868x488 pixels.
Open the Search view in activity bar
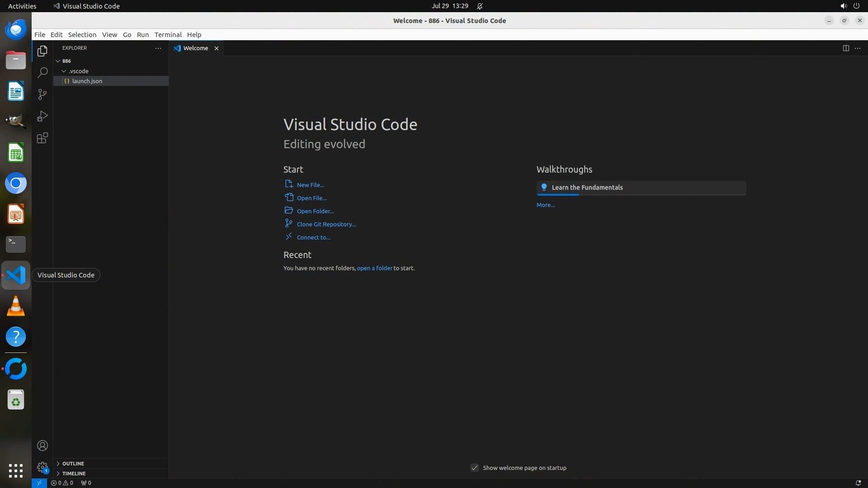coord(42,72)
